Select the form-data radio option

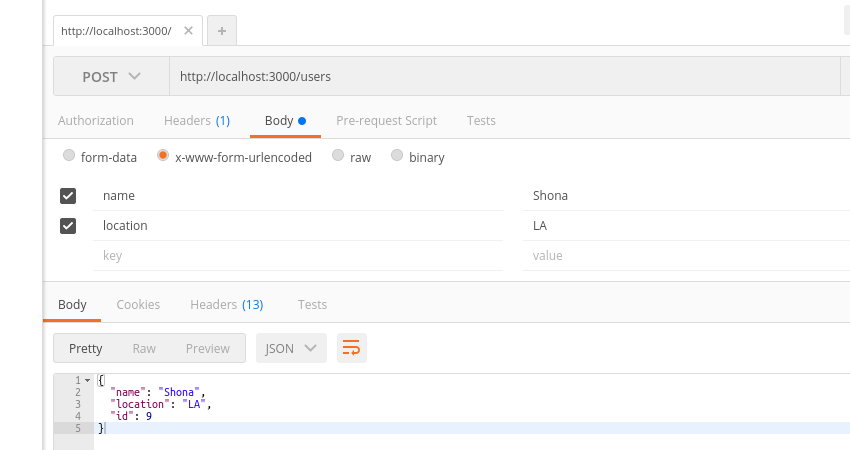tap(69, 156)
